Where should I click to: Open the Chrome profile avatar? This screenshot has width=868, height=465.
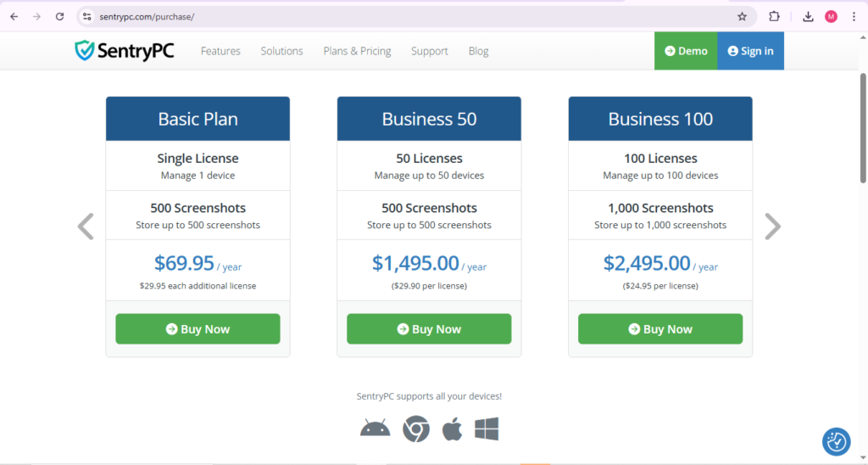click(831, 17)
